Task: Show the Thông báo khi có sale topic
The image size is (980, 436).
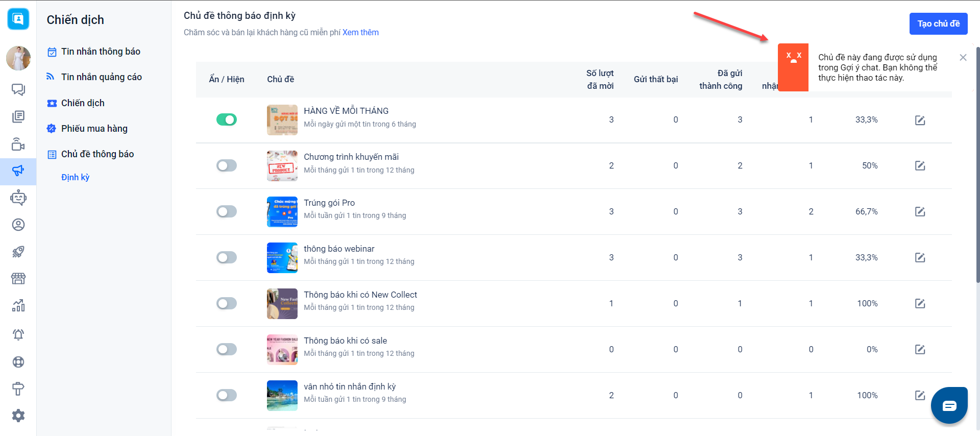Action: click(x=227, y=349)
